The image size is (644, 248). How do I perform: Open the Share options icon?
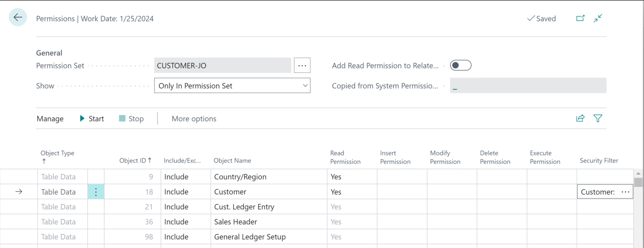pos(580,118)
